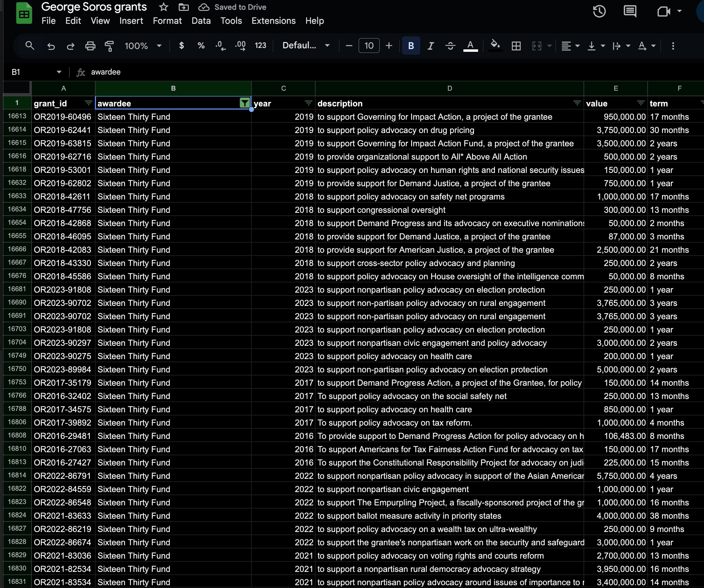
Task: Open the active awardee column filter
Action: coord(244,103)
